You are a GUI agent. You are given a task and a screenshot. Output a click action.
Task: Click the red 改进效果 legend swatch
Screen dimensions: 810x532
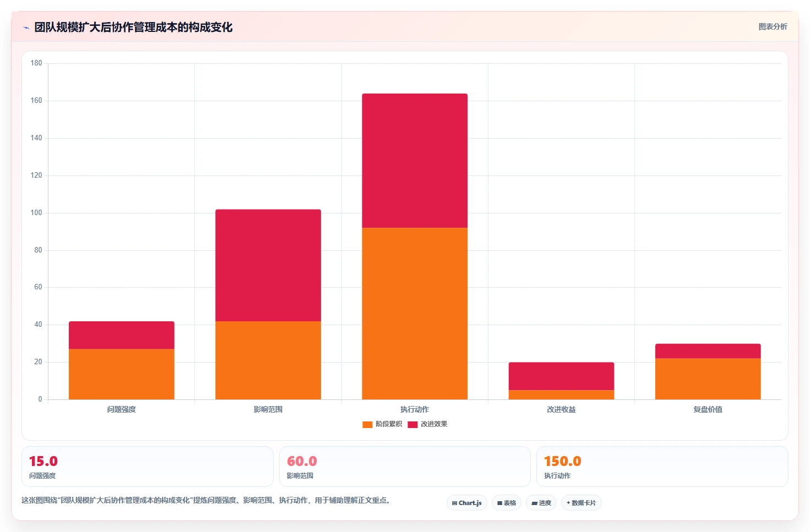(x=412, y=424)
